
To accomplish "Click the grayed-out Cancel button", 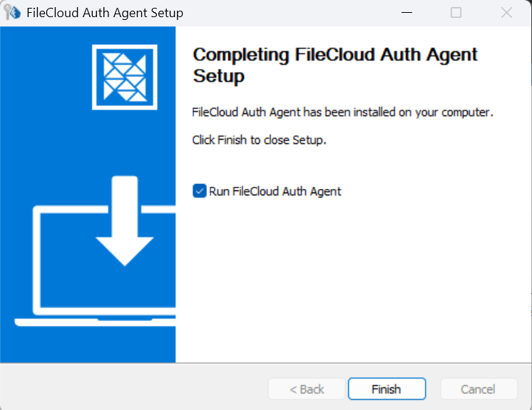I will pyautogui.click(x=478, y=389).
